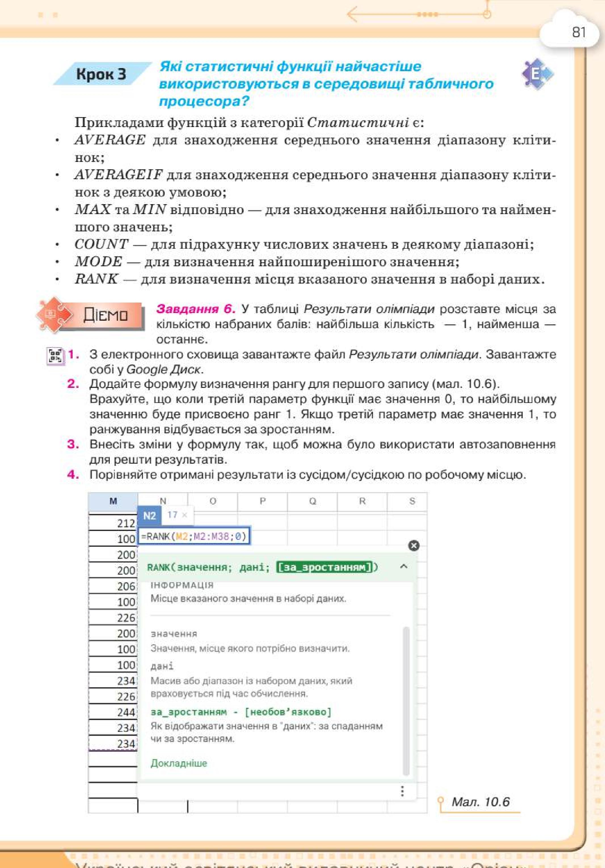Dismiss the formula preview value 17

(185, 515)
